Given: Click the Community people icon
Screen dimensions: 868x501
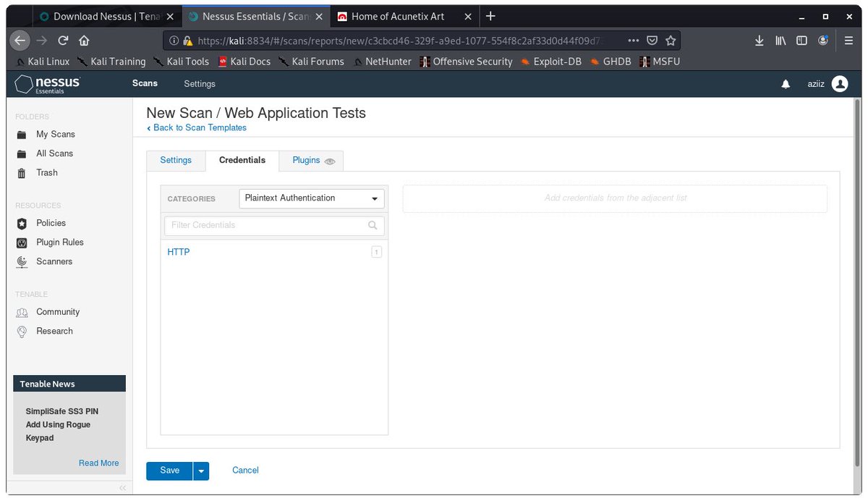Looking at the screenshot, I should pos(22,312).
